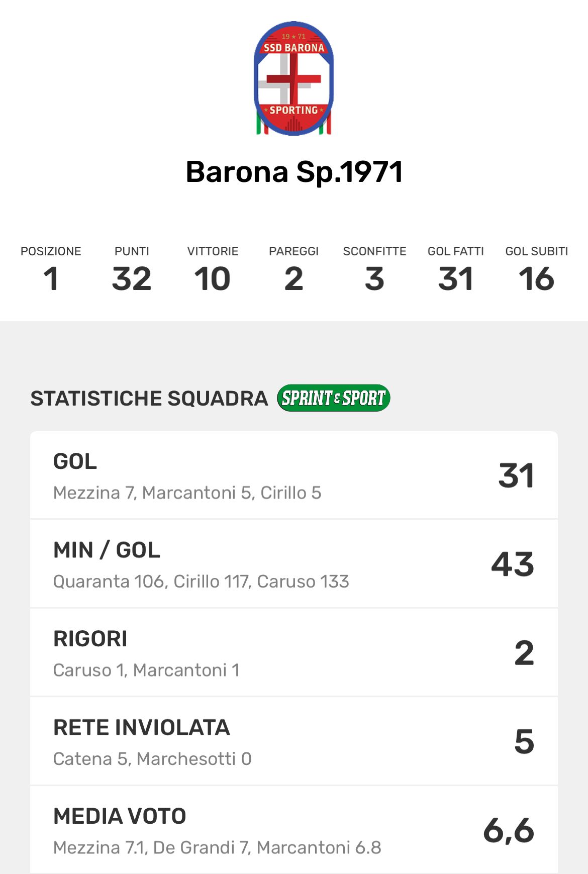This screenshot has width=588, height=874.
Task: Click the Barona Sp.1971 team name heading
Action: [294, 172]
